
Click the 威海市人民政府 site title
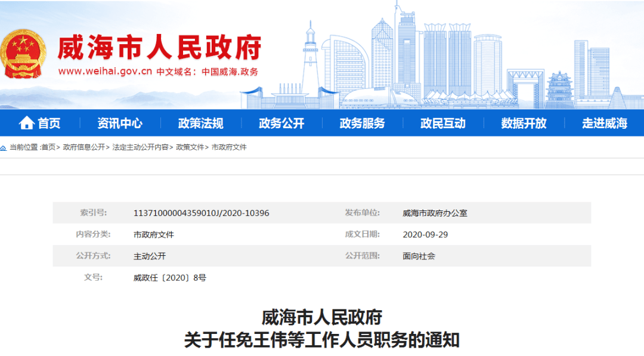click(x=159, y=47)
